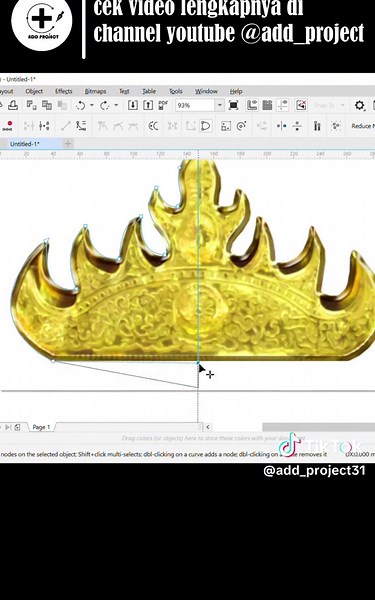Click the Copy icon in the standard toolbar
The width and height of the screenshot is (375, 600).
coord(47,105)
